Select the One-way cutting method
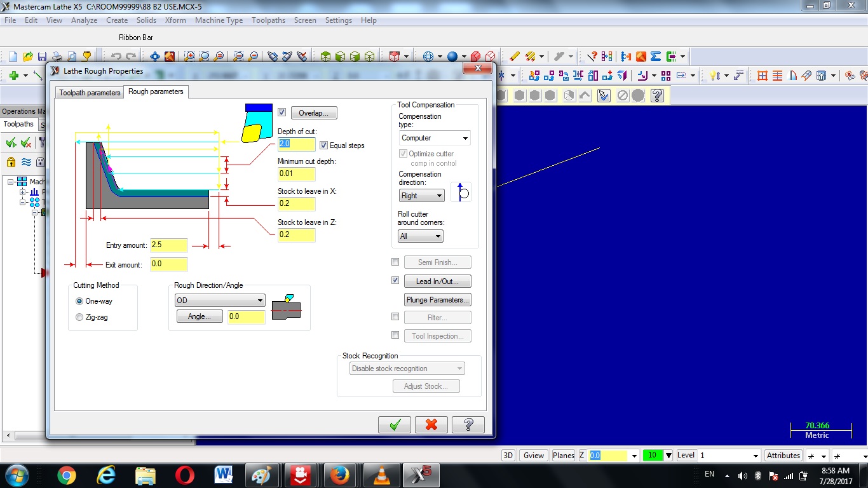Viewport: 868px width, 488px height. [x=79, y=301]
